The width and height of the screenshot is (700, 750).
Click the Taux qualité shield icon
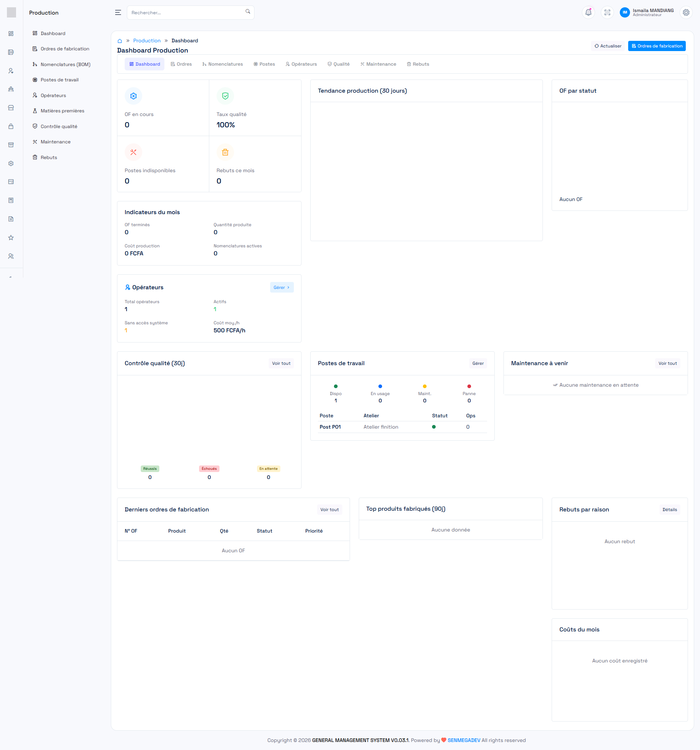[x=225, y=96]
